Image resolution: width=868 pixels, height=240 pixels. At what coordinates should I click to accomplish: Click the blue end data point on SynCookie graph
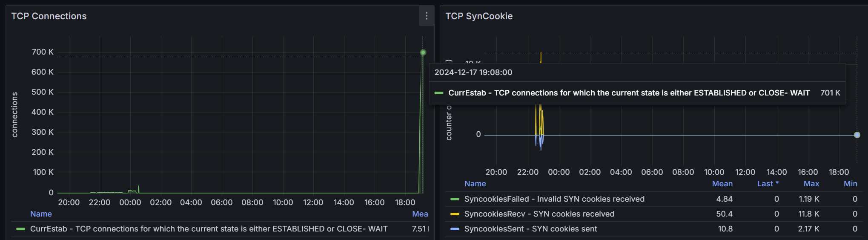click(857, 135)
